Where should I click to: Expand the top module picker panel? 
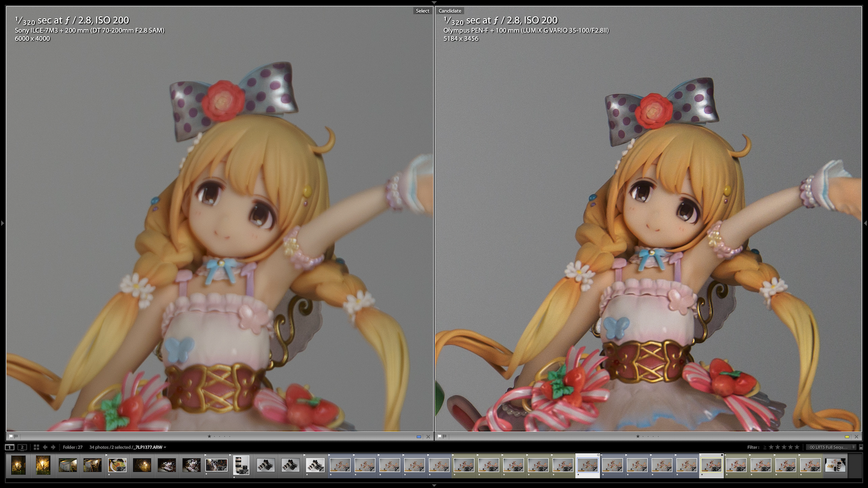click(x=434, y=2)
